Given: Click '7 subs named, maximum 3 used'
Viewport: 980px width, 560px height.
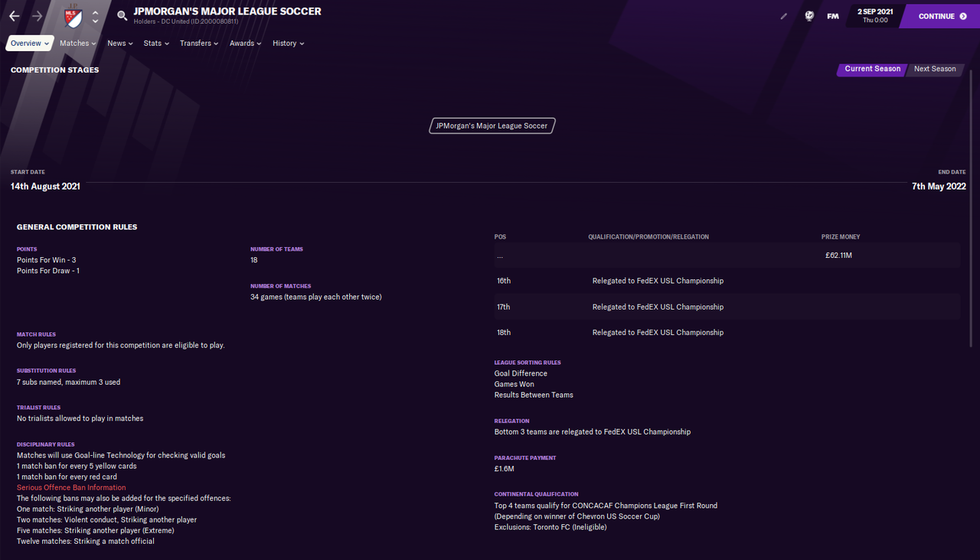Looking at the screenshot, I should pyautogui.click(x=69, y=382).
